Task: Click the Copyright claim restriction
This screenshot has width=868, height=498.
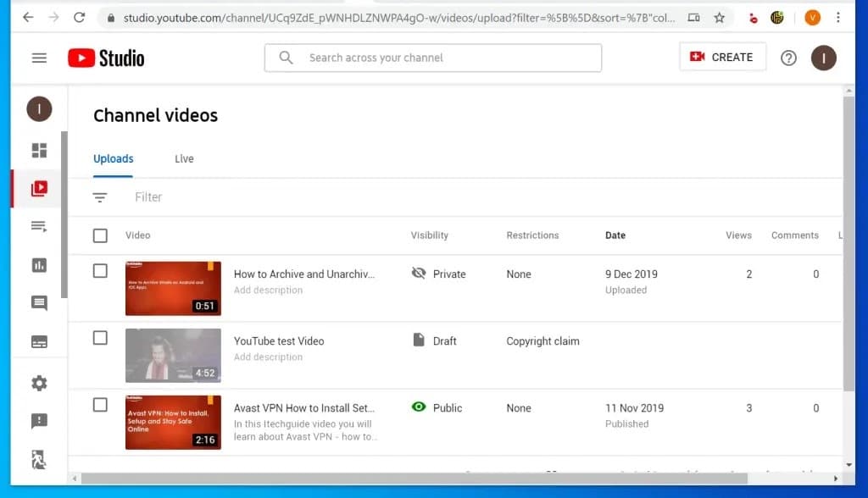Action: [542, 341]
